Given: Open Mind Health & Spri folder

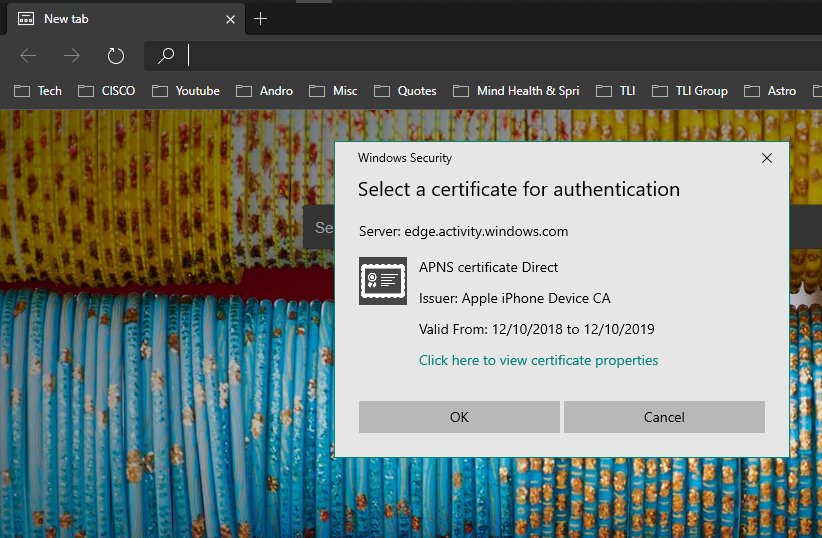Looking at the screenshot, I should (x=516, y=91).
